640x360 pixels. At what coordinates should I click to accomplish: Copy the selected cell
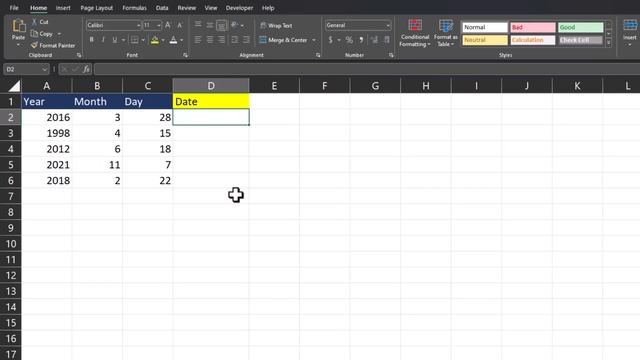tap(42, 34)
